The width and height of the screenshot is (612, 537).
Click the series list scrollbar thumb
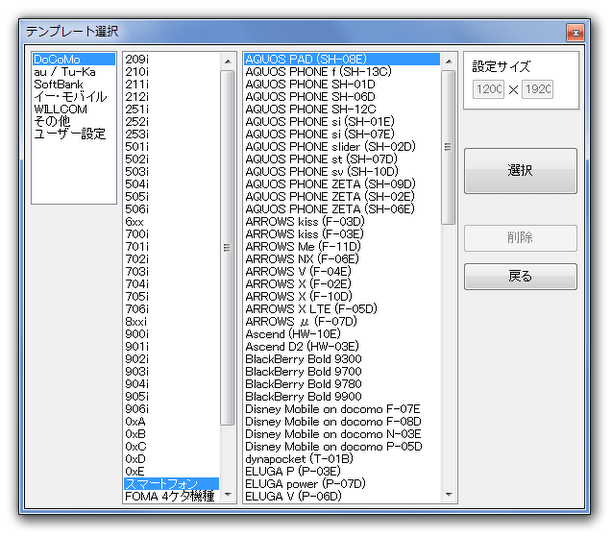click(227, 247)
